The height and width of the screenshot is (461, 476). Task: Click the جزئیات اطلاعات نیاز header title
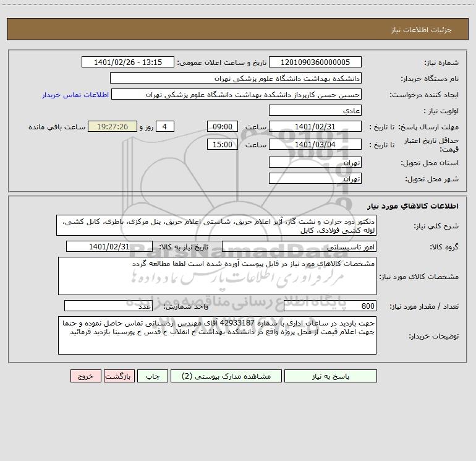pos(422,30)
